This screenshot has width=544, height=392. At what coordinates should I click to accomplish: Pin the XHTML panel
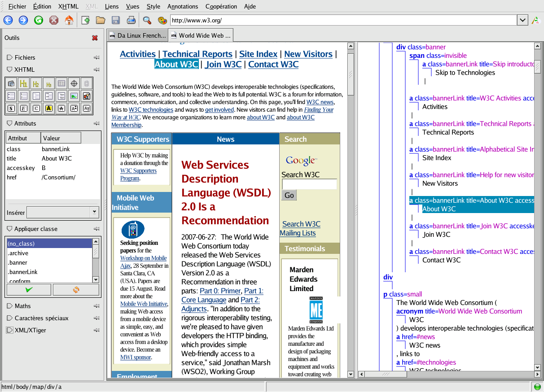click(96, 70)
